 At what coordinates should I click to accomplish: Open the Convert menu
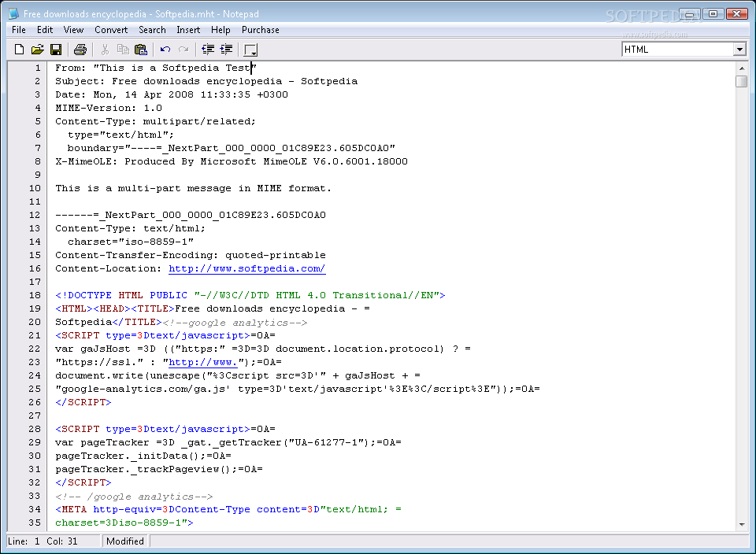[x=111, y=30]
